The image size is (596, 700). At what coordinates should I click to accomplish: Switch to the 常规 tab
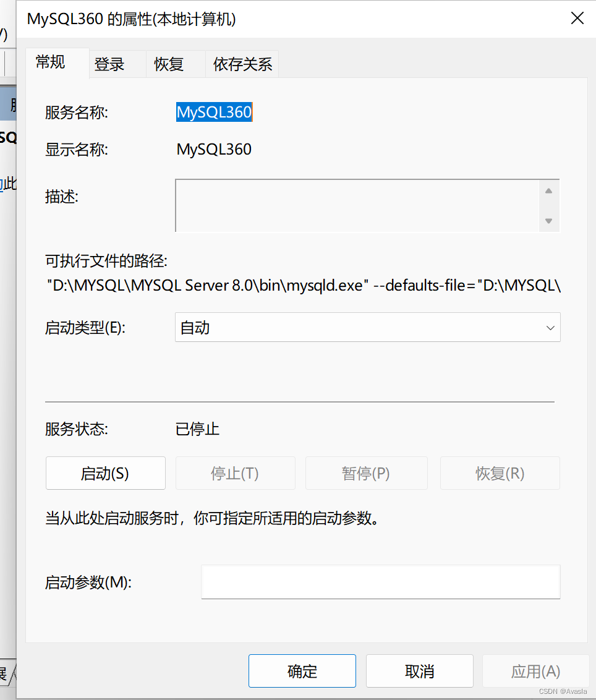pyautogui.click(x=57, y=63)
